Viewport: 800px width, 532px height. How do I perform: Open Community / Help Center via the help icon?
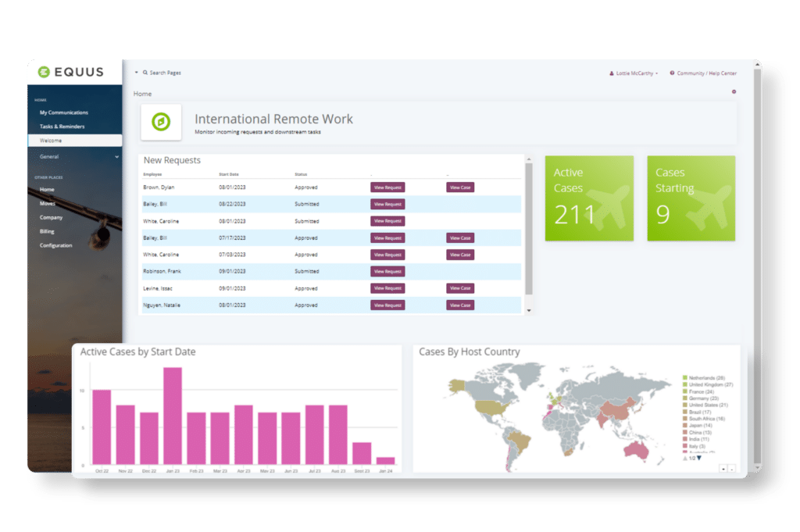[673, 73]
